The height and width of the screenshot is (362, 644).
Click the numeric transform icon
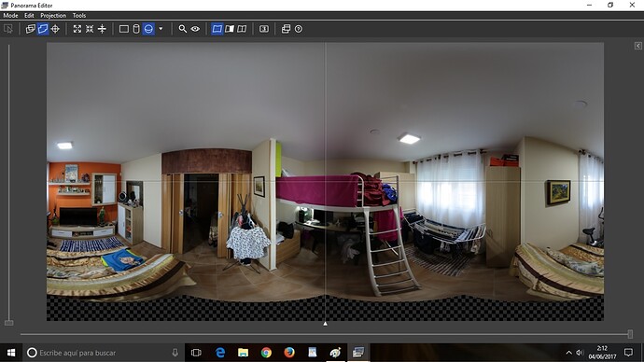[x=264, y=29]
